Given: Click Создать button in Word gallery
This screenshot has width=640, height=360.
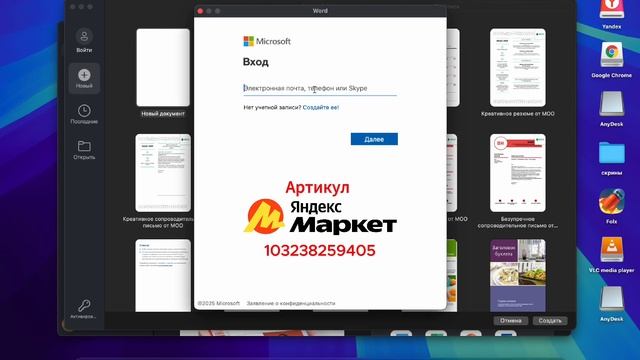Looking at the screenshot, I should [550, 321].
